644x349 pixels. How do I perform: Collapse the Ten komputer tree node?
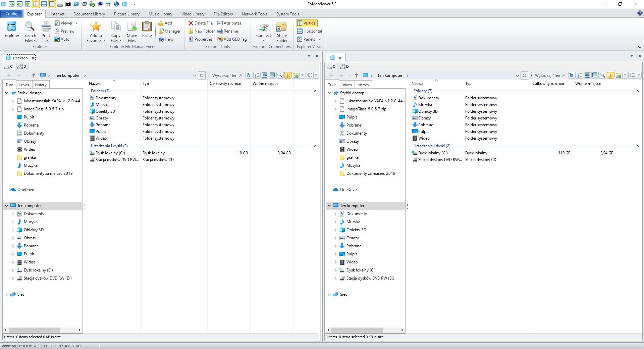6,205
